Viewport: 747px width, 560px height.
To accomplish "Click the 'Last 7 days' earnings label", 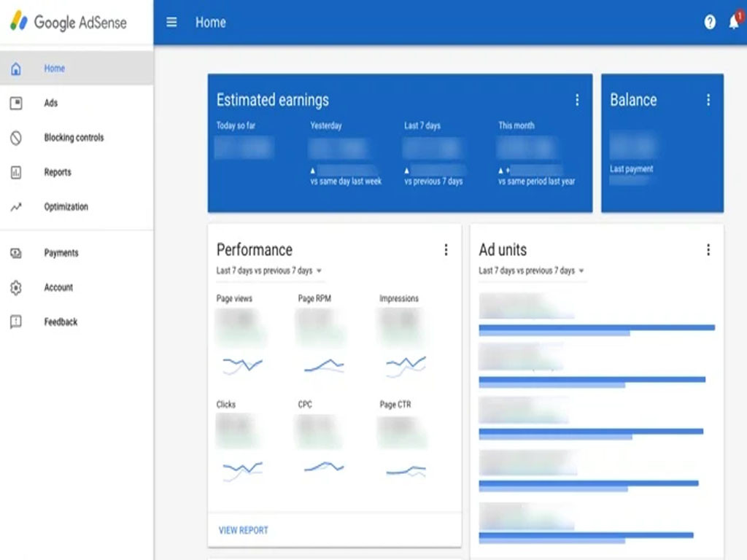I will [422, 125].
